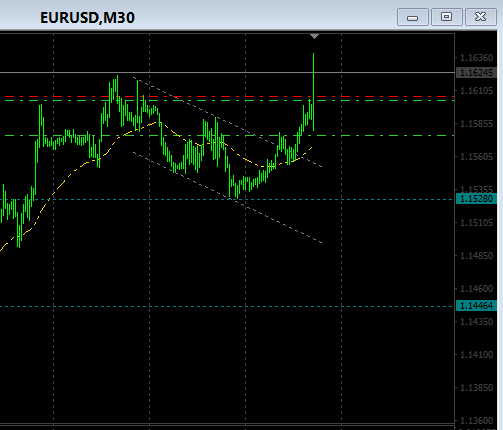This screenshot has height=430, width=503.
Task: Close the EURUSD,M30 chart window
Action: (x=481, y=17)
